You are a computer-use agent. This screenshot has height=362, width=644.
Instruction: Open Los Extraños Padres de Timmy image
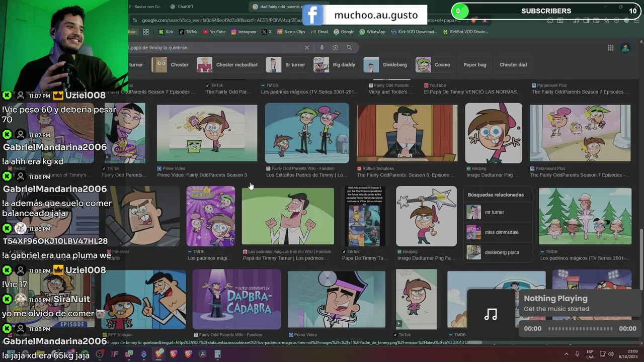tap(307, 133)
